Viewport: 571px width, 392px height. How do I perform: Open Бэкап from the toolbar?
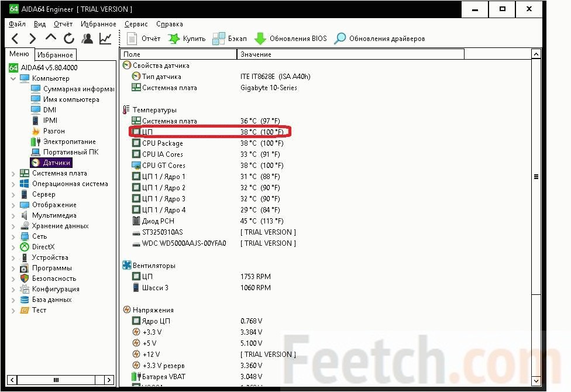point(229,38)
